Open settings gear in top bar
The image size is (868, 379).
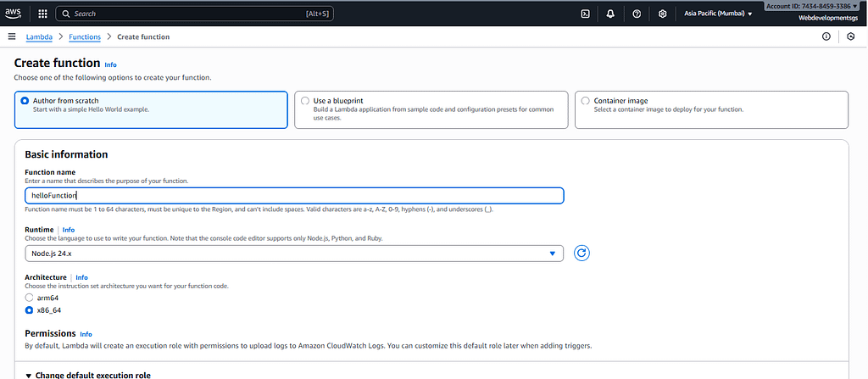pyautogui.click(x=662, y=14)
